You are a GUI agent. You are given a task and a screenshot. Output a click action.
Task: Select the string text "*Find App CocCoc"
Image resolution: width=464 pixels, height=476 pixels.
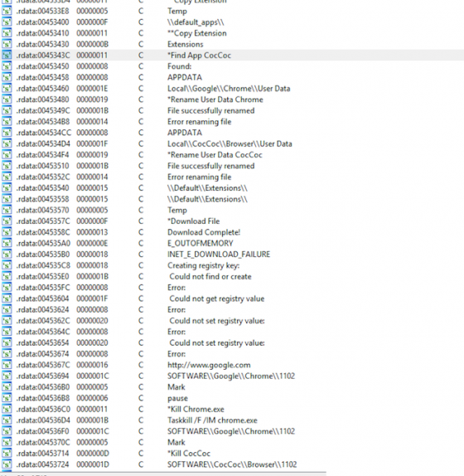[x=199, y=56]
